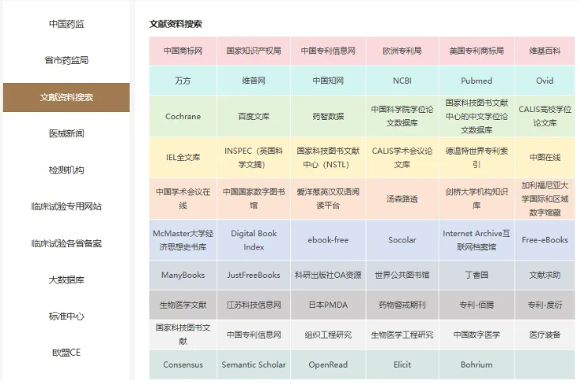Open 文献求助 link
The width and height of the screenshot is (588, 386).
tap(552, 279)
